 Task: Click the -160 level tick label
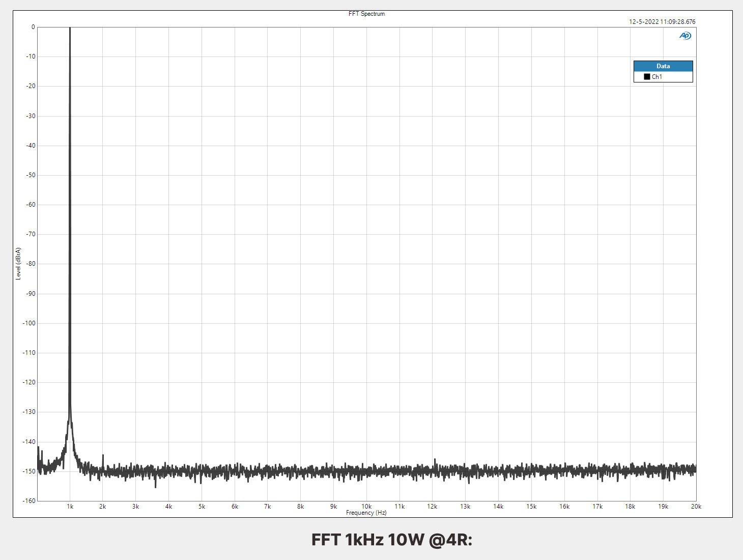pyautogui.click(x=29, y=501)
